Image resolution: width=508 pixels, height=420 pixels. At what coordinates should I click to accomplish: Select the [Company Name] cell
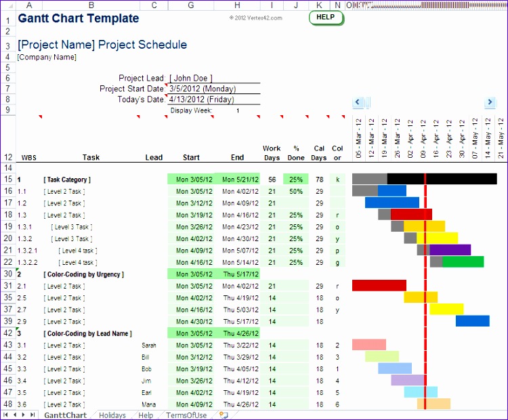(x=47, y=58)
